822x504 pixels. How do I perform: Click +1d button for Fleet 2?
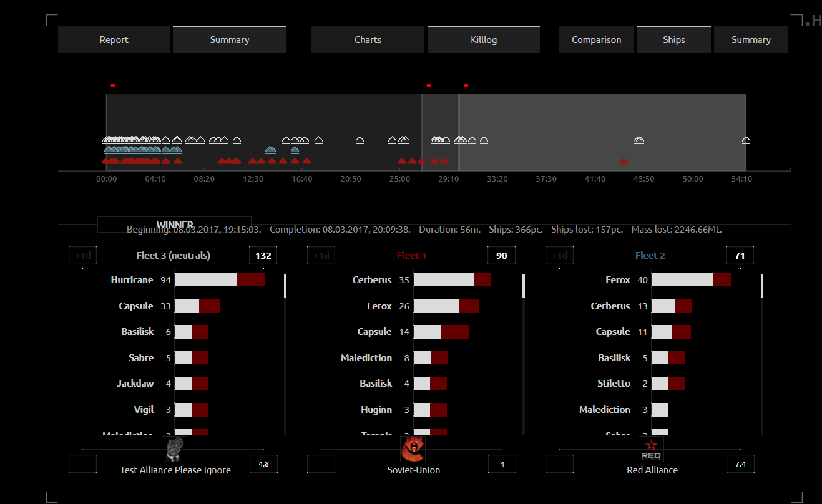coord(560,256)
